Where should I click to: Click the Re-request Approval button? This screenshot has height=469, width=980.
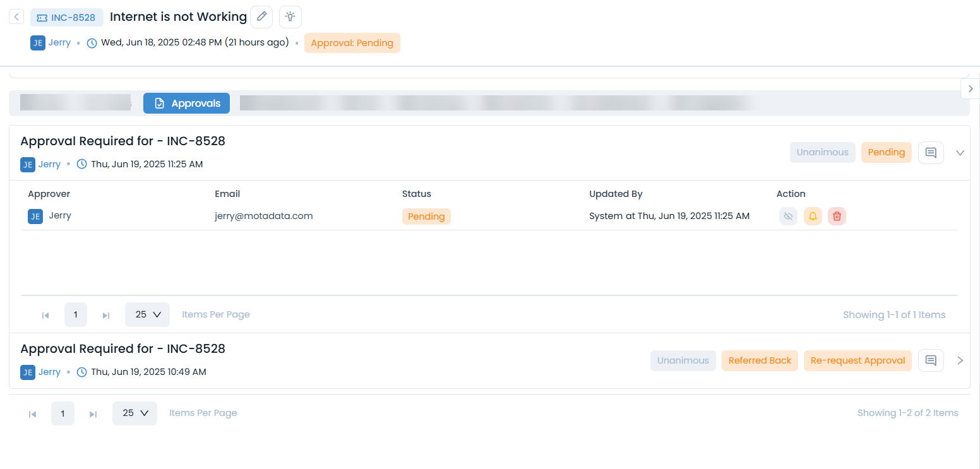[x=857, y=360]
